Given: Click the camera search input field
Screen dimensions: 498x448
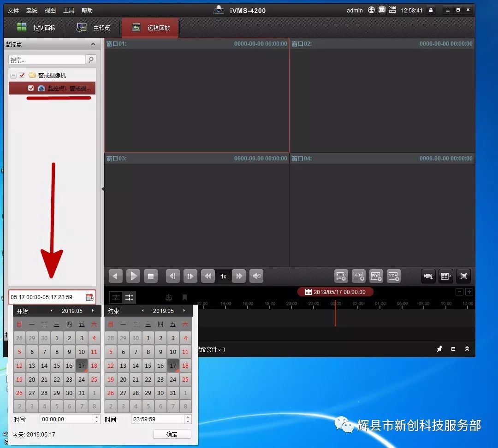Looking at the screenshot, I should [x=47, y=60].
